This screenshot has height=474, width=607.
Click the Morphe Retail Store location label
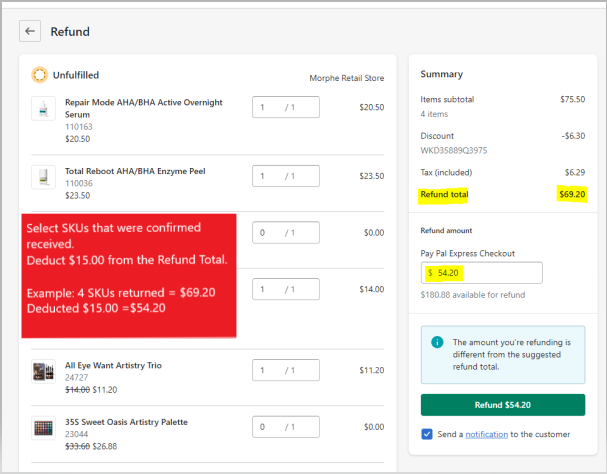346,78
